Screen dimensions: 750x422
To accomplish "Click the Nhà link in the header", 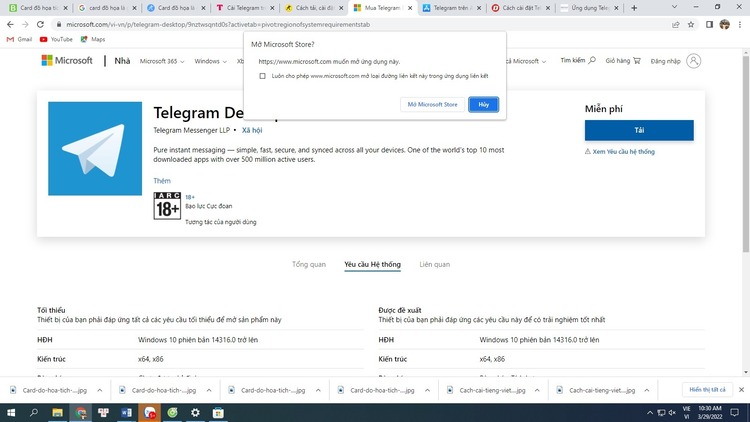I will click(122, 61).
